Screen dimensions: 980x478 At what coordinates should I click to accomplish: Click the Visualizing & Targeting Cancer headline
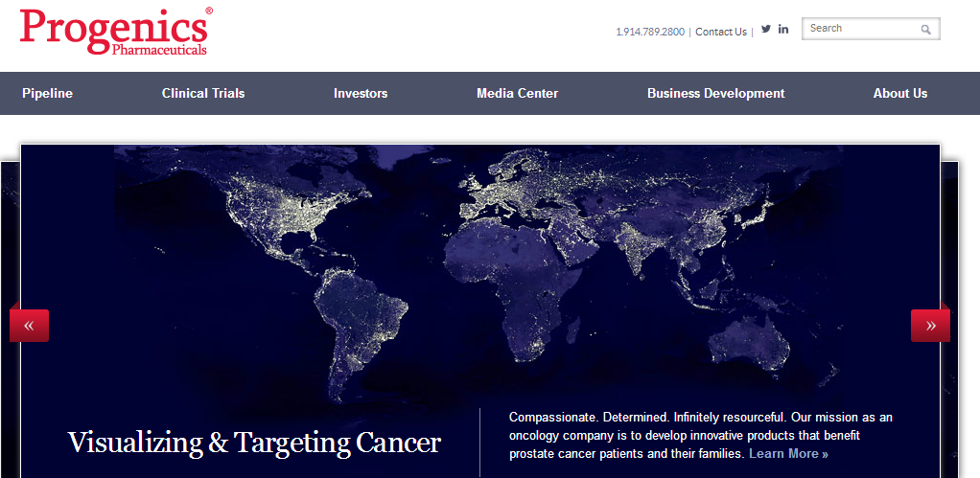[254, 443]
